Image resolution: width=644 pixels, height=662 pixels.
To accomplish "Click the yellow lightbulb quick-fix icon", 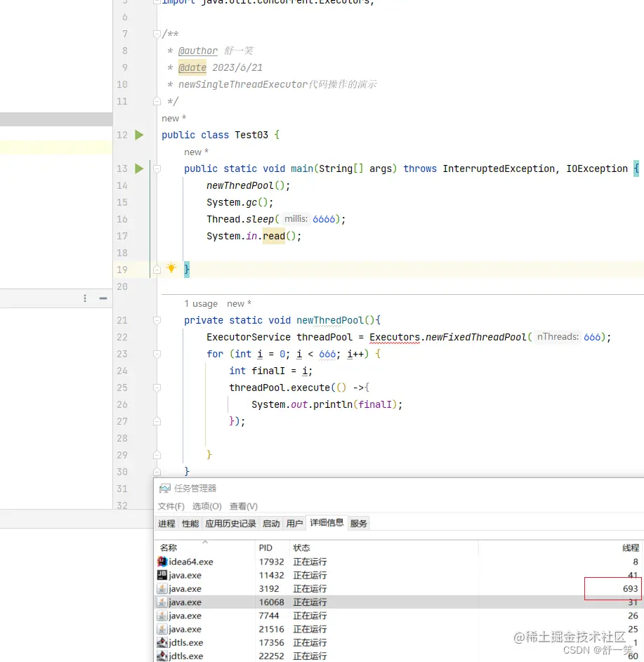I will coord(171,267).
